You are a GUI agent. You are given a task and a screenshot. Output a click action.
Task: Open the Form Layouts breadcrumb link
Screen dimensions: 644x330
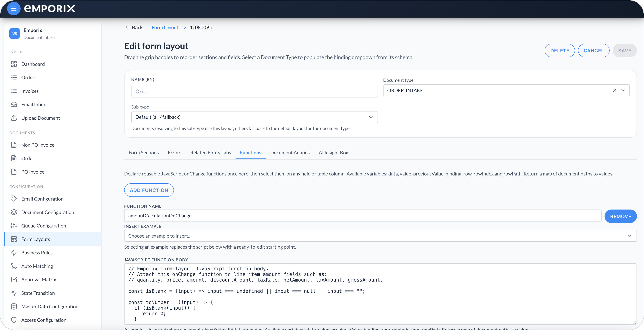[166, 28]
